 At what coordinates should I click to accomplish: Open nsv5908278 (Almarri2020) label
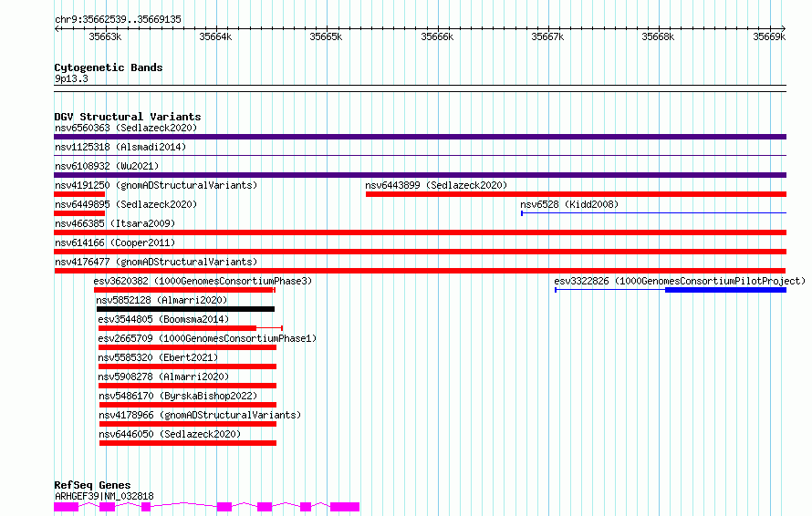coord(163,377)
